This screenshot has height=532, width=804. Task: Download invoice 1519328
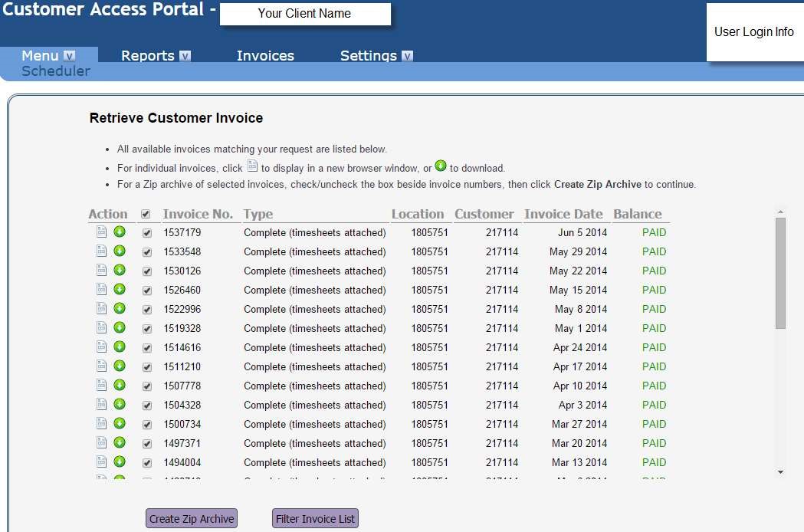[120, 327]
